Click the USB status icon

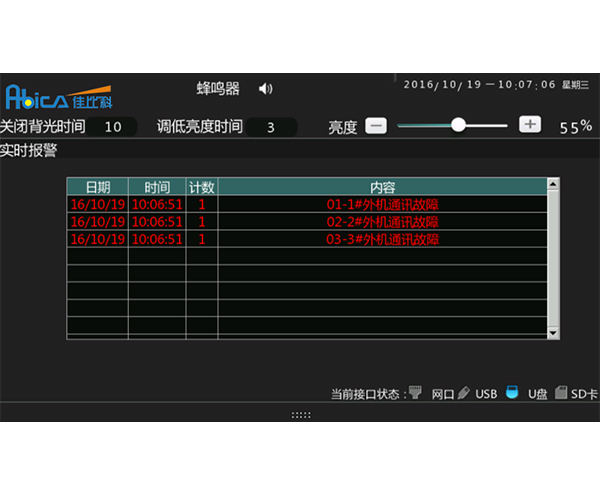click(x=463, y=393)
